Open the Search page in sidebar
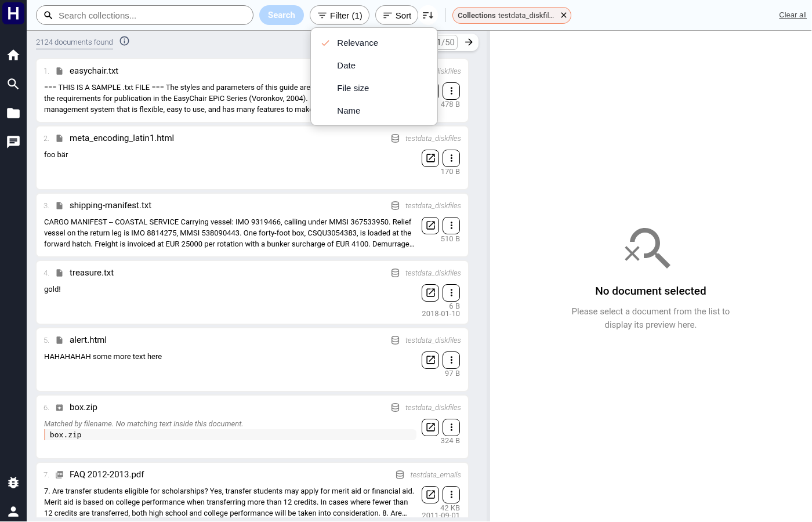Image resolution: width=812 pixels, height=522 pixels. point(13,84)
